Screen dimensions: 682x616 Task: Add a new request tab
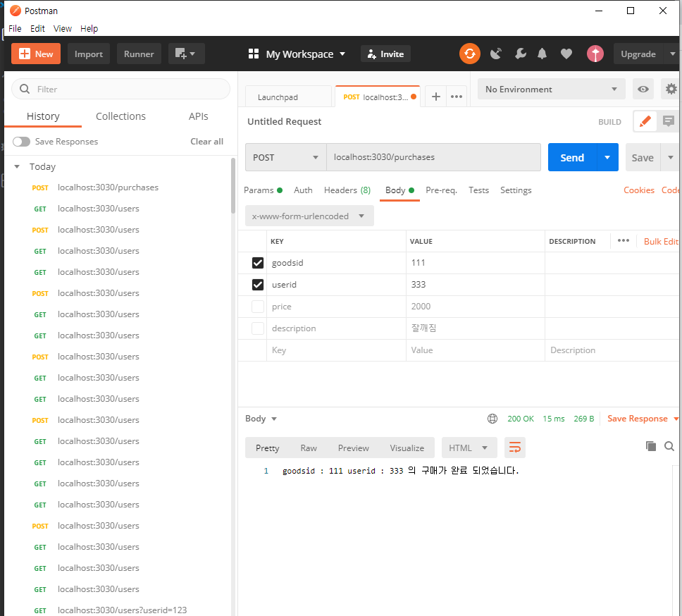[436, 97]
